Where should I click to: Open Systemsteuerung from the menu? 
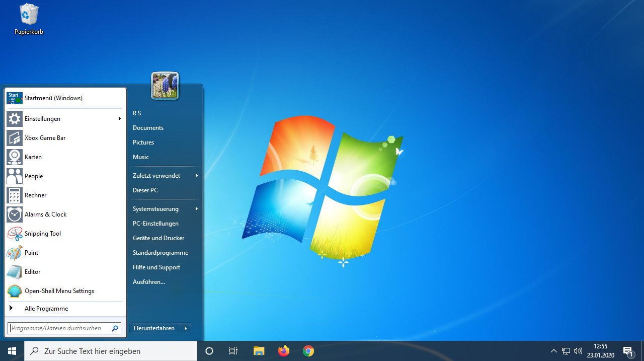point(155,208)
